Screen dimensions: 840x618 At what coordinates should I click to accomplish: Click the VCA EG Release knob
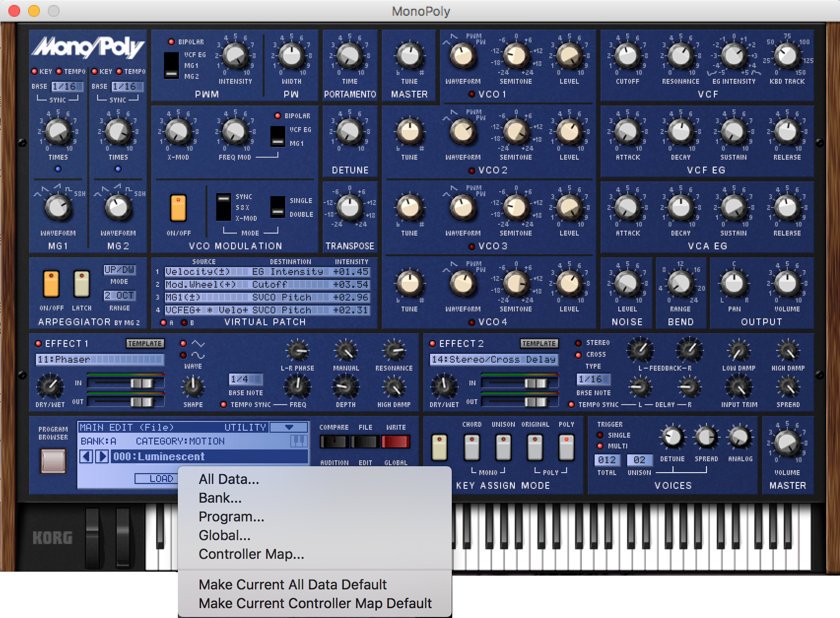[787, 208]
